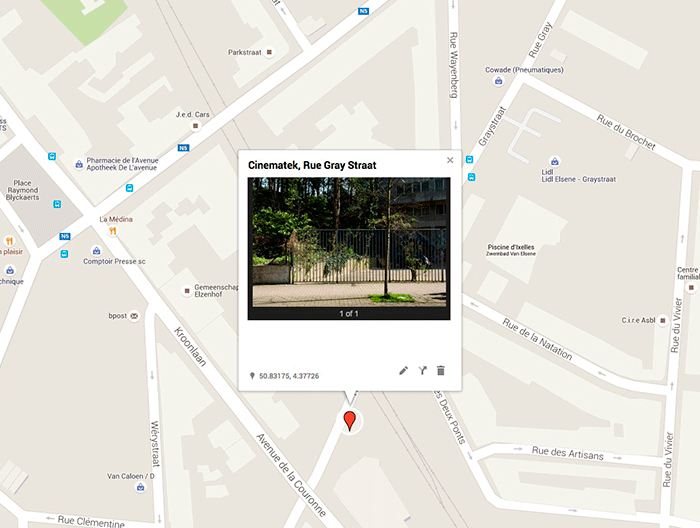Click the J.e.d. Cars place icon
This screenshot has height=528, width=700.
[x=195, y=126]
